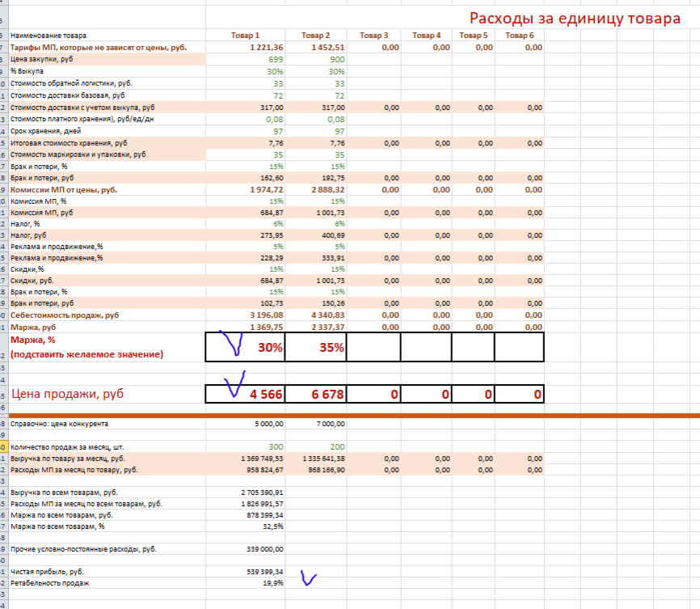This screenshot has width=700, height=609.
Task: Click 'Стоимость маркировки и упаковки, руб' label
Action: 78,154
